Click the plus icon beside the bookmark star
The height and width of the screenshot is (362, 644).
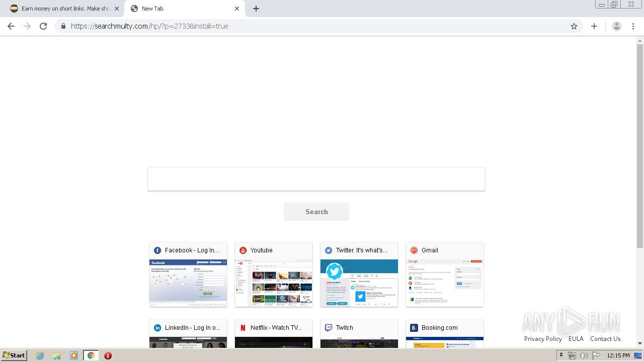594,26
